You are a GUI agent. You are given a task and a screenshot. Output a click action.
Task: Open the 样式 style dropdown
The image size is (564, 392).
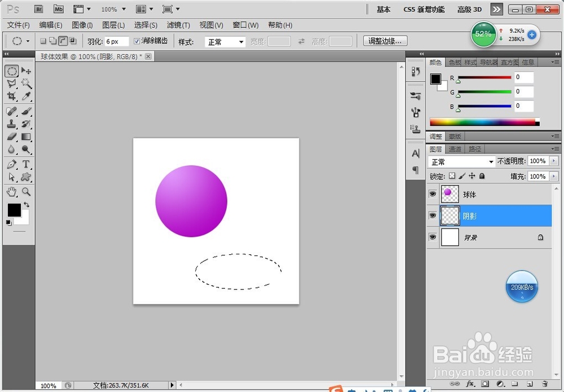pyautogui.click(x=225, y=42)
